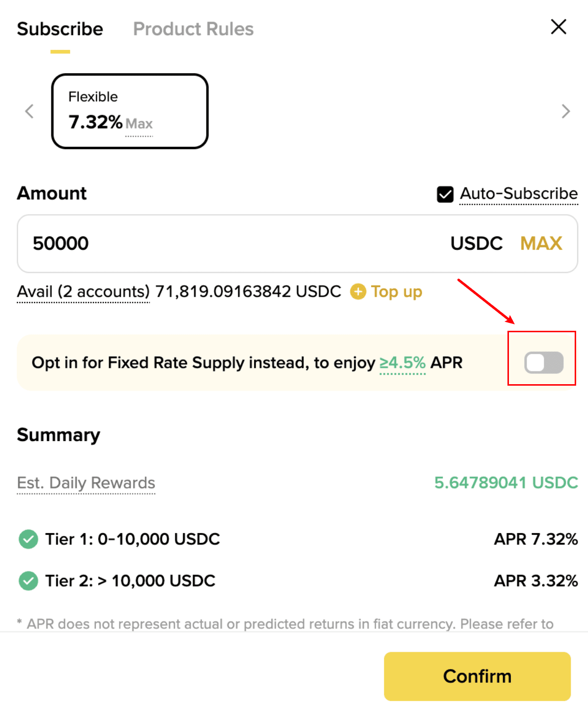
Task: Click MAX to fill the full amount
Action: pyautogui.click(x=541, y=243)
